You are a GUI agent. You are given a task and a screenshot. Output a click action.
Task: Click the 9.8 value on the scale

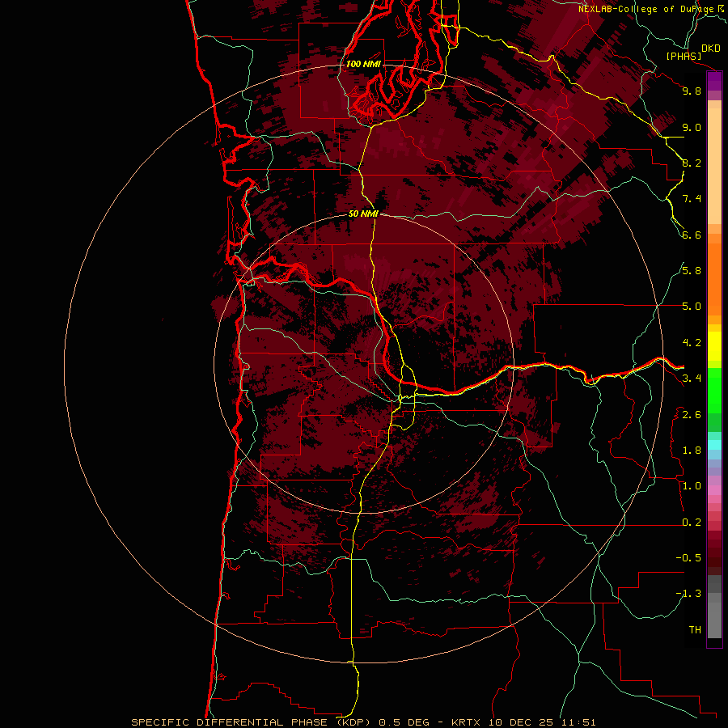692,91
